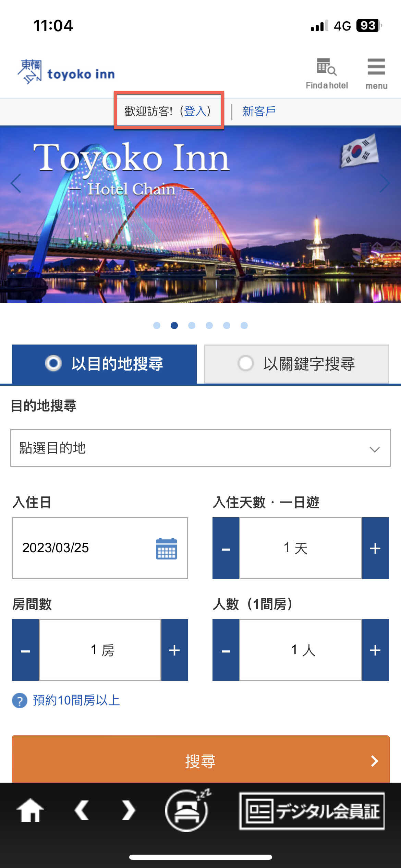
Task: Click the 登入 login link
Action: tap(195, 111)
